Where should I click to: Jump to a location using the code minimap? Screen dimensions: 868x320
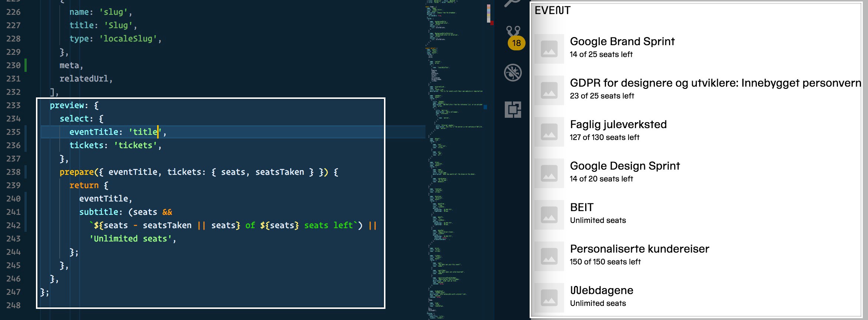tap(456, 160)
